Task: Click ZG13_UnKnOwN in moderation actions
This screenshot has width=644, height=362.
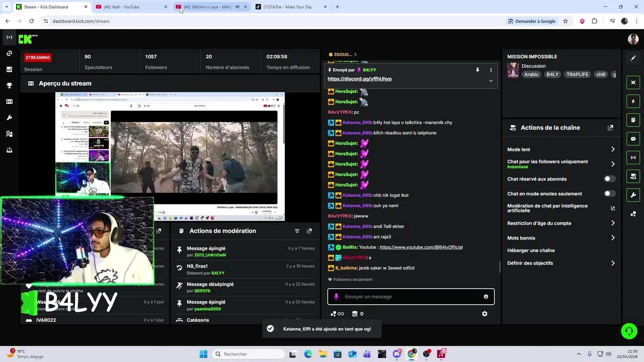Action: click(x=210, y=255)
